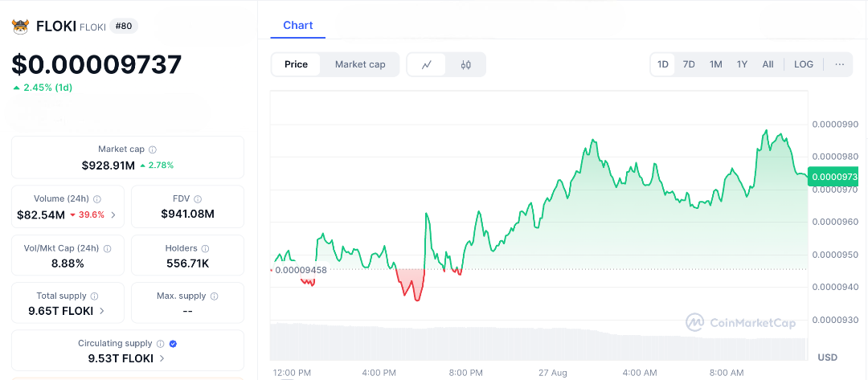This screenshot has width=868, height=380.
Task: Switch to candlestick chart icon
Action: pyautogui.click(x=465, y=65)
